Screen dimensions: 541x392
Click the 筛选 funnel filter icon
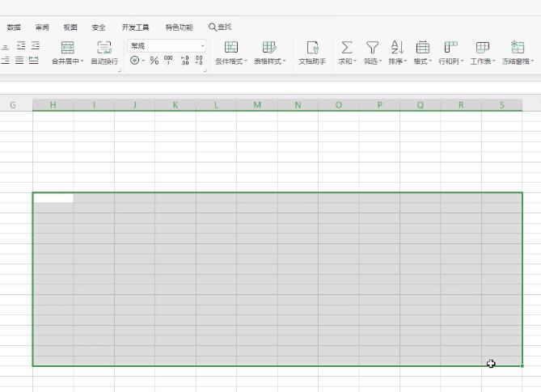[372, 47]
